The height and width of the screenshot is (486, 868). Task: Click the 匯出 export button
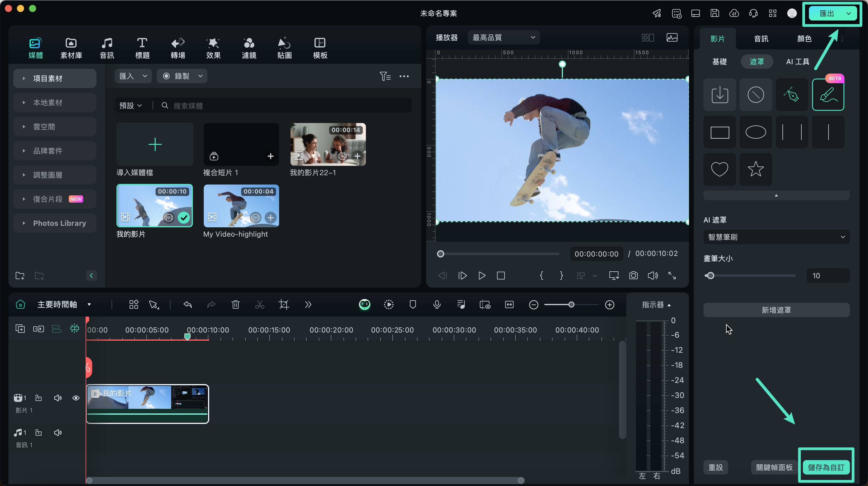click(x=827, y=14)
